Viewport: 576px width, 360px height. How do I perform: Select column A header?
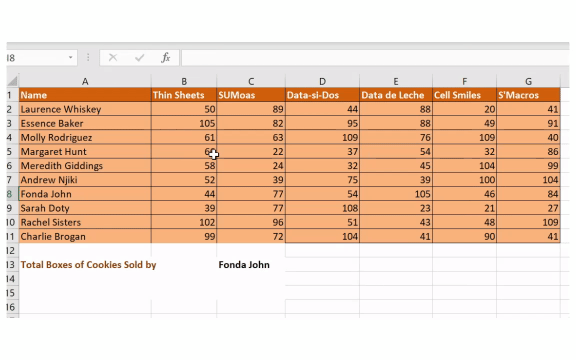pos(85,81)
